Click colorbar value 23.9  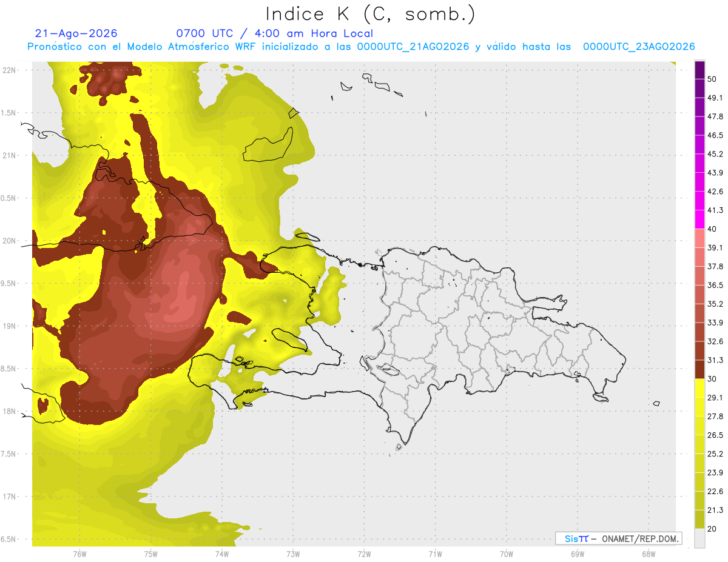click(715, 472)
